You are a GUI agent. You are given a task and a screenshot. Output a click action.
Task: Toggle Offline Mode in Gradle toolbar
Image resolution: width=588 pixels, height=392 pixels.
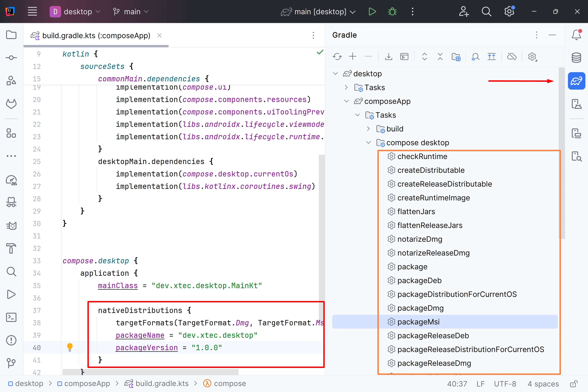pyautogui.click(x=512, y=57)
